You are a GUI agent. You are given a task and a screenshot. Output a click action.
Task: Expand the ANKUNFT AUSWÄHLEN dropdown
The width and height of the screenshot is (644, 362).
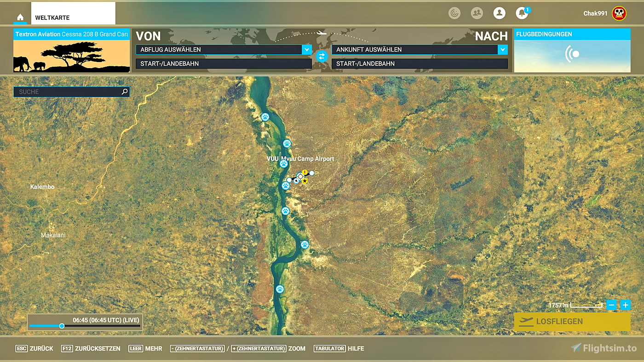503,50
